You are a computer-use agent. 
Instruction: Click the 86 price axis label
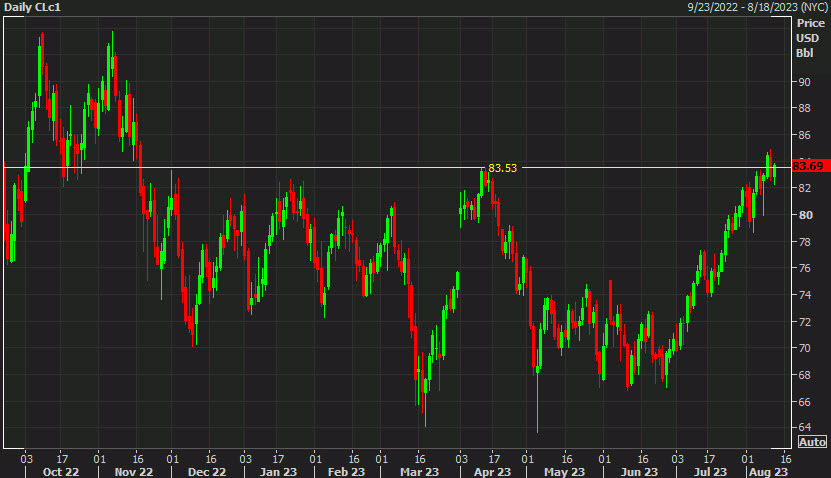805,135
